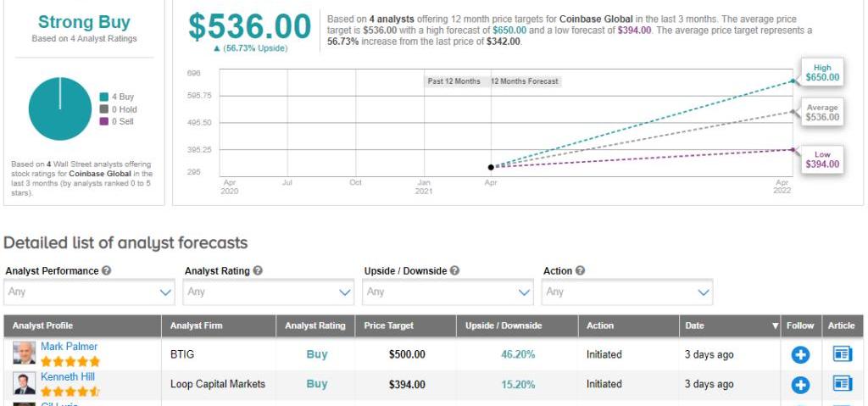Open the Analyst Performance dropdown
Screen dimensions: 868x406
[89, 292]
